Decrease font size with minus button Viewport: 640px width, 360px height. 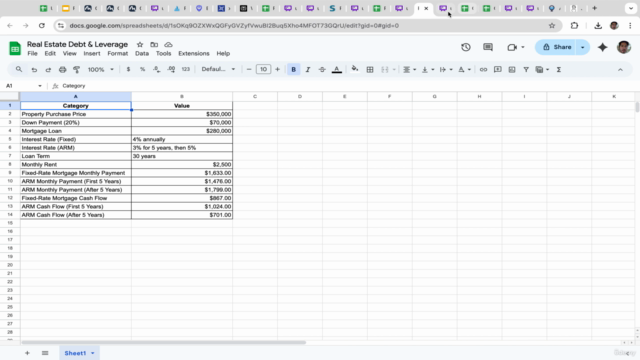[249, 69]
